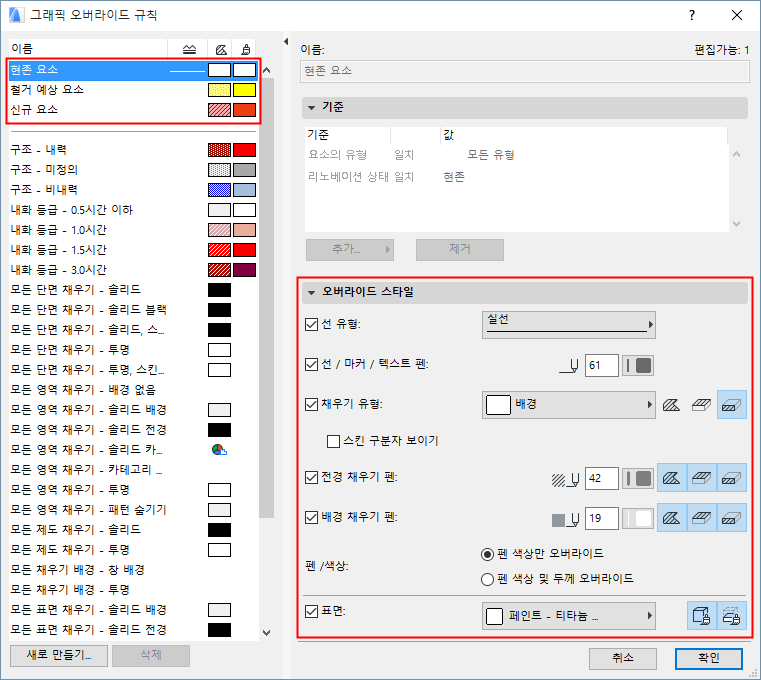Collapse the 오버라이드 스타일 section
Screen dimensions: 761x680
pyautogui.click(x=312, y=292)
